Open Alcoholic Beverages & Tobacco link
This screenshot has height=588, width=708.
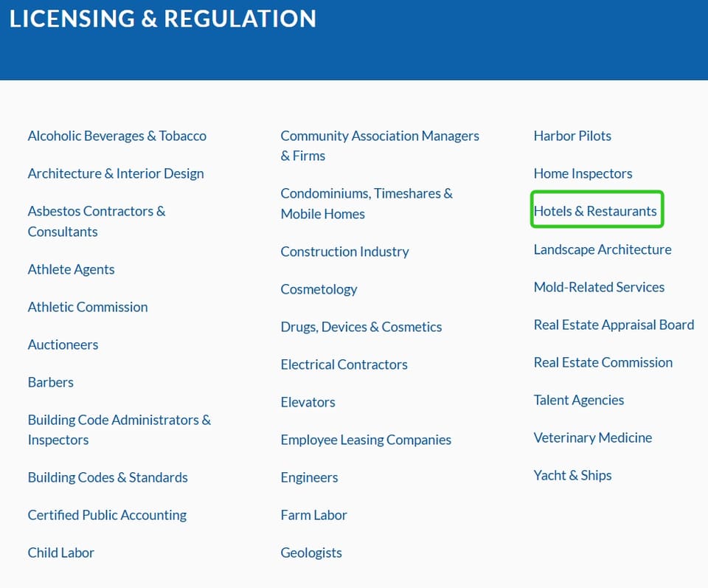[117, 136]
